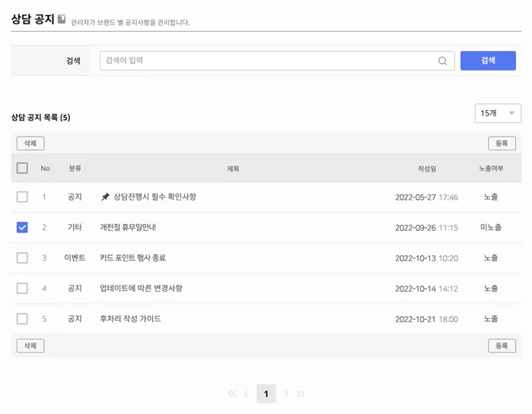
Task: Click the 상담 공지 목록 (5) heading
Action: pyautogui.click(x=41, y=118)
